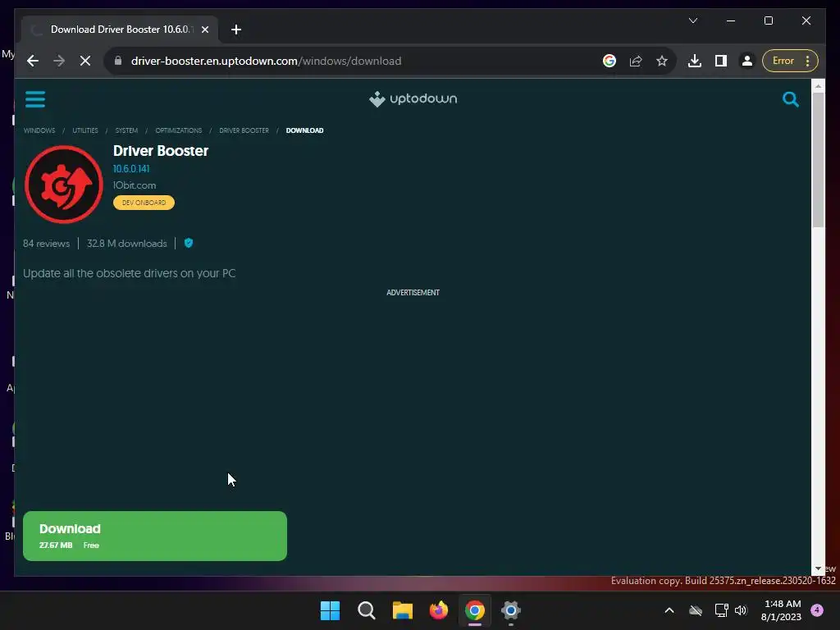Viewport: 840px width, 630px height.
Task: Click the Dev Onboard badge
Action: click(x=144, y=203)
